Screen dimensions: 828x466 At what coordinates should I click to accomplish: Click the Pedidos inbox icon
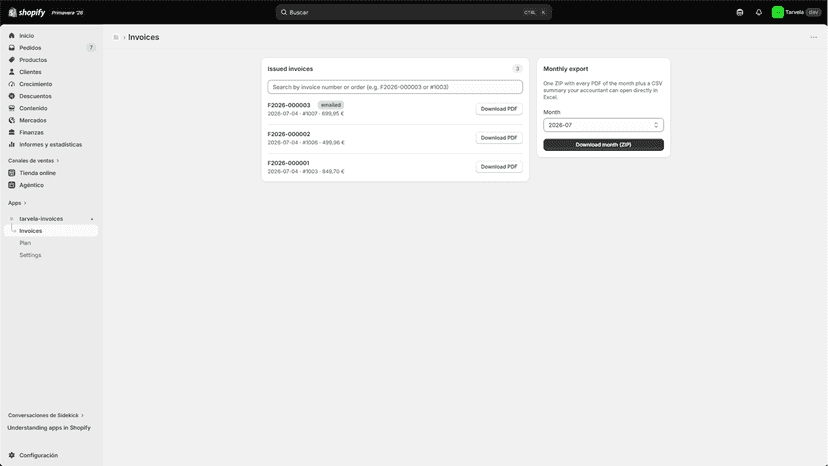pyautogui.click(x=12, y=48)
